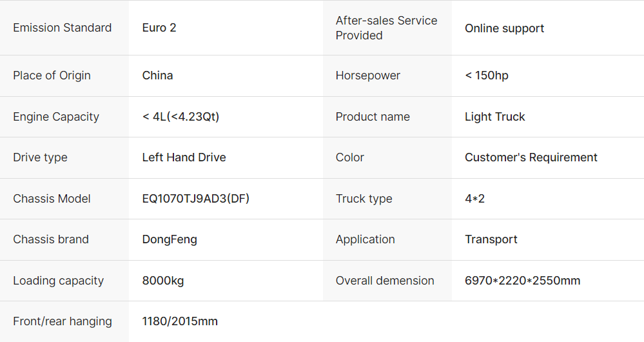Viewport: 644px width, 342px height.
Task: Click the DongFeng chassis brand value
Action: 170,239
